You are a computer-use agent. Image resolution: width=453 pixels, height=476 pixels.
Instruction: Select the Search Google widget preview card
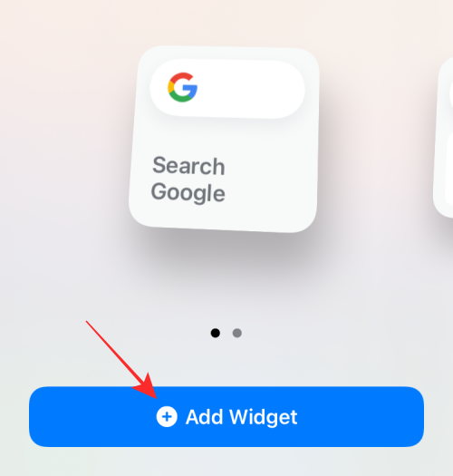tap(224, 140)
